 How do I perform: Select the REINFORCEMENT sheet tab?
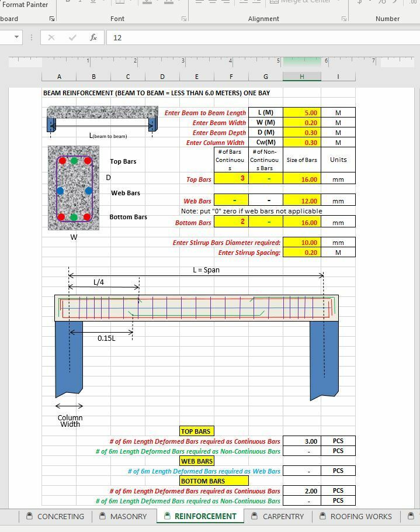(x=200, y=516)
